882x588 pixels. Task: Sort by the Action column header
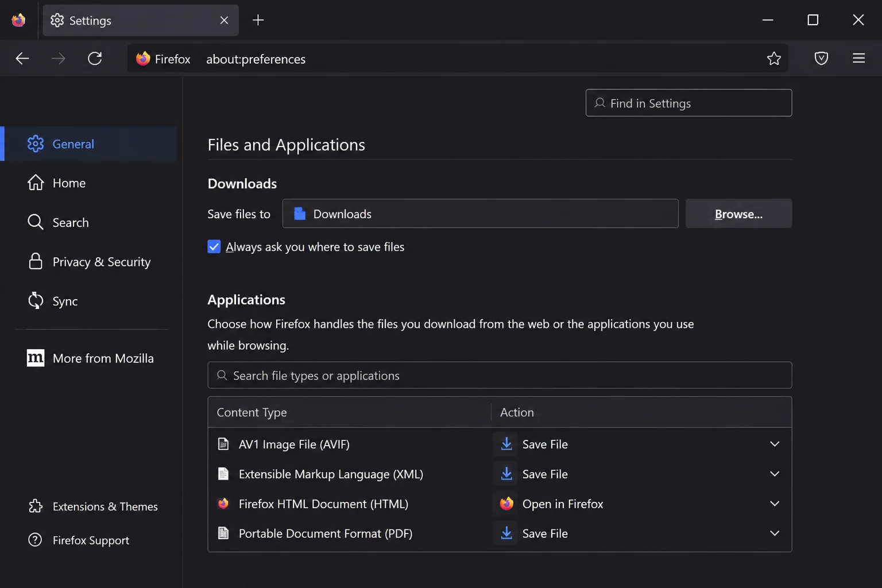[x=641, y=412]
